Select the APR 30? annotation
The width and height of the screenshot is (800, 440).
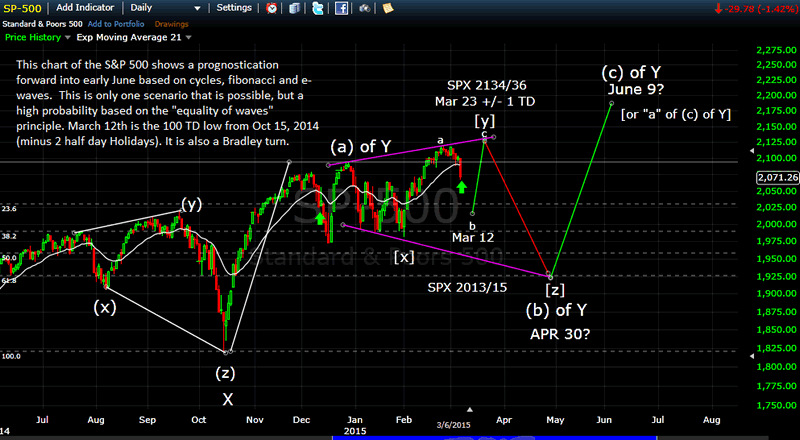tap(560, 334)
